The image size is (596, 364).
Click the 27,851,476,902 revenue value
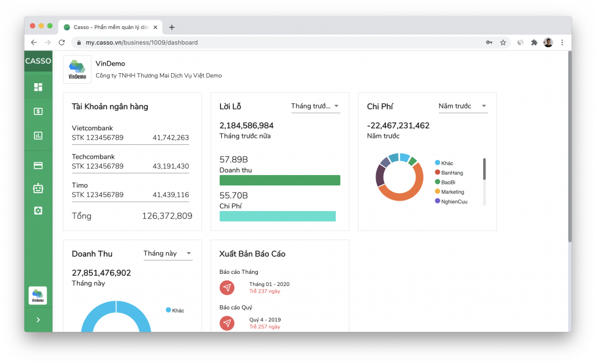(101, 273)
